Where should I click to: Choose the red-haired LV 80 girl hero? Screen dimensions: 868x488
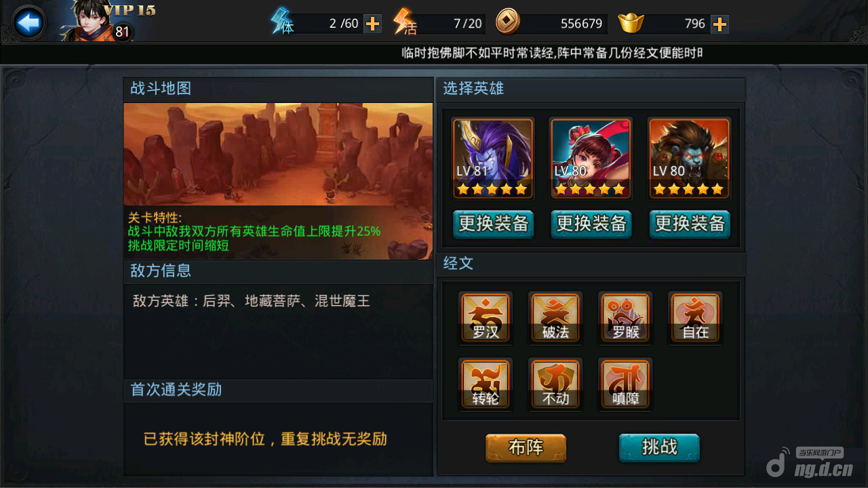click(591, 159)
